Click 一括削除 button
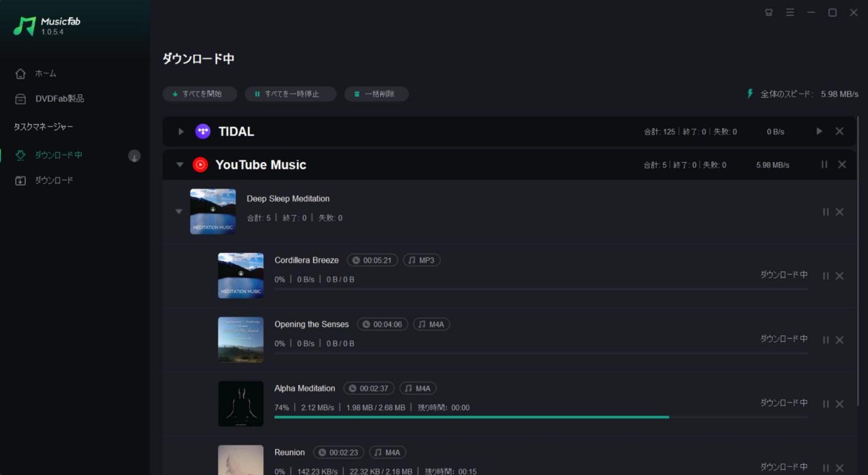This screenshot has width=868, height=475. coord(376,94)
